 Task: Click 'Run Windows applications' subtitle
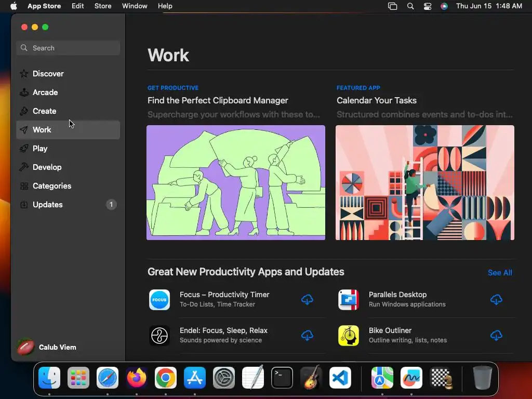pos(407,304)
